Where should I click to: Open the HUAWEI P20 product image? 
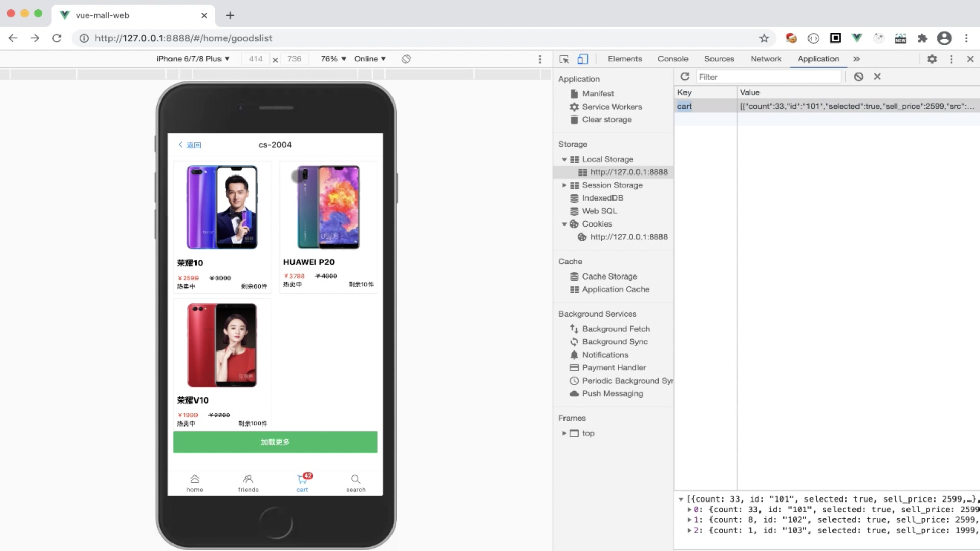(x=329, y=207)
